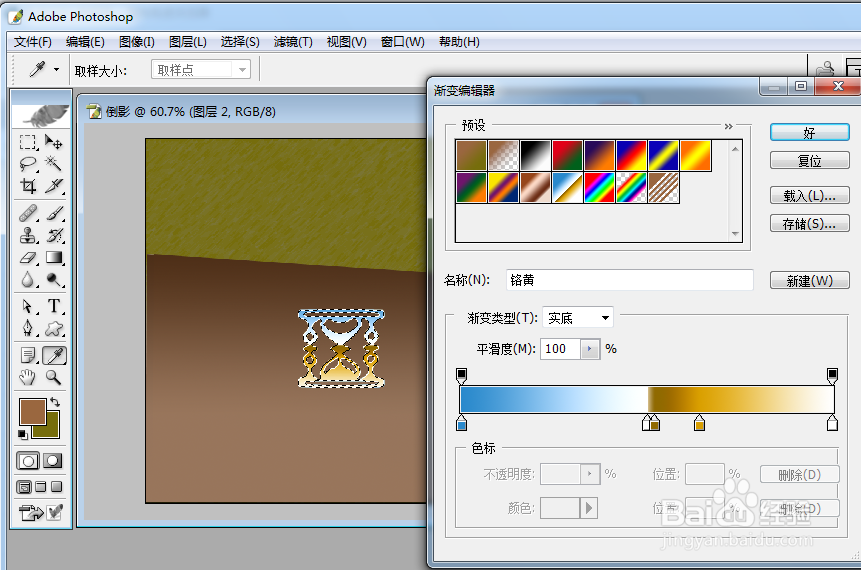
Task: Click the background color swatch
Action: click(51, 432)
